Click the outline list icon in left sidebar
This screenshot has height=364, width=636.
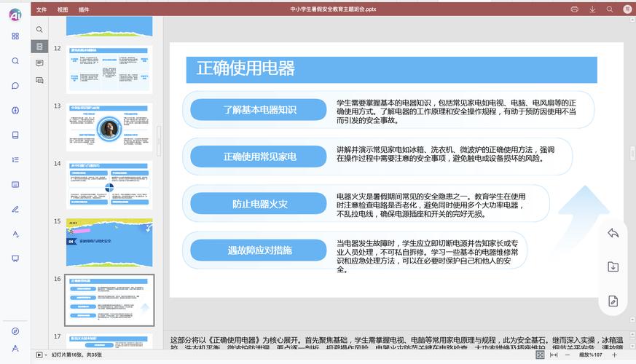[x=15, y=159]
